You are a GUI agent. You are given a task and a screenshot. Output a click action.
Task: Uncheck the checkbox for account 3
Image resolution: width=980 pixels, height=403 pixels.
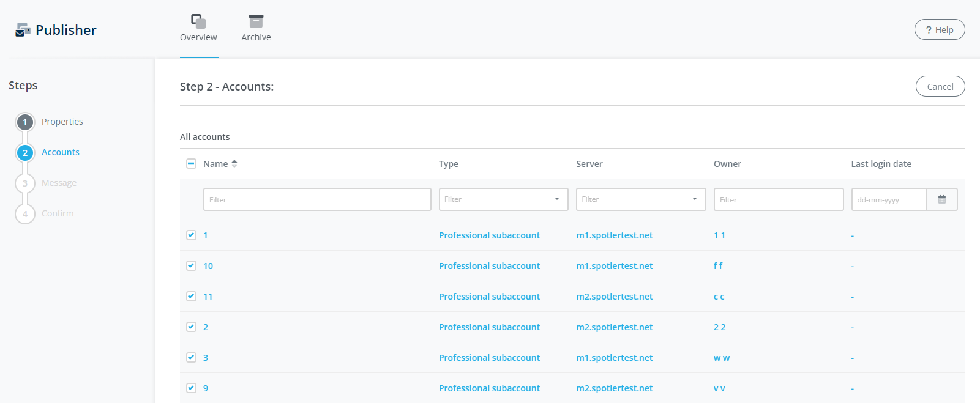coord(191,357)
